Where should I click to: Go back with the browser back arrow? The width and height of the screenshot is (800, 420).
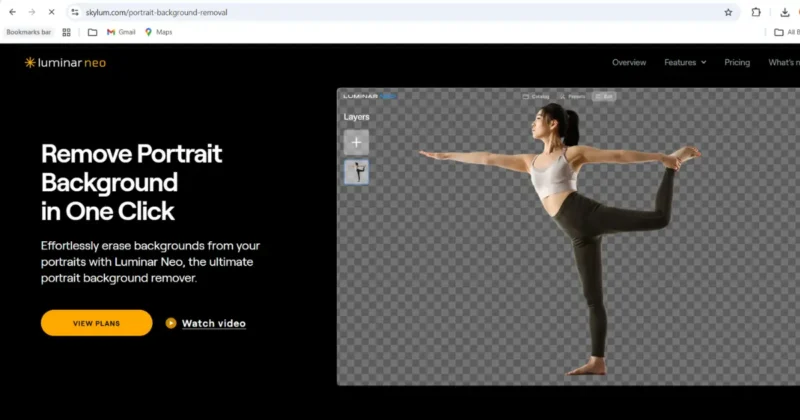[12, 12]
